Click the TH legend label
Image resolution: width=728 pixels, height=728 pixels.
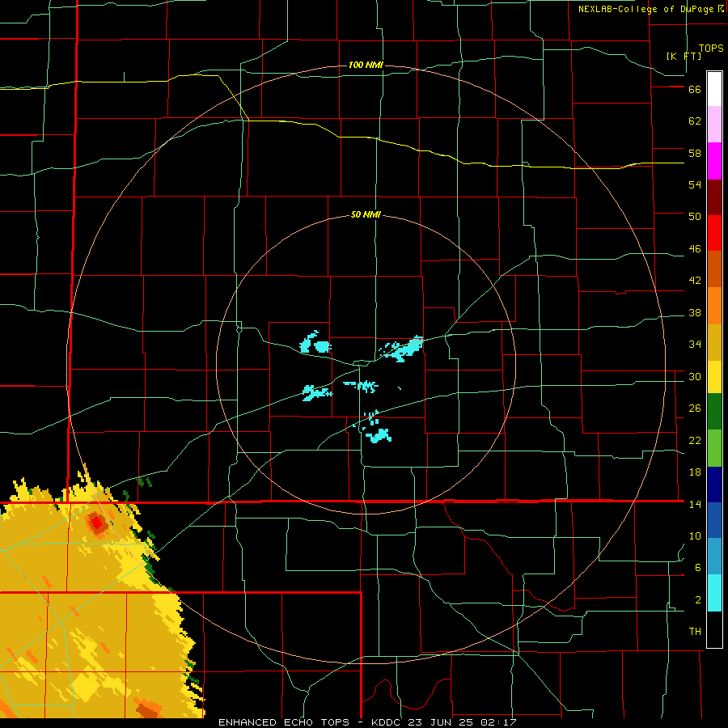[x=695, y=632]
